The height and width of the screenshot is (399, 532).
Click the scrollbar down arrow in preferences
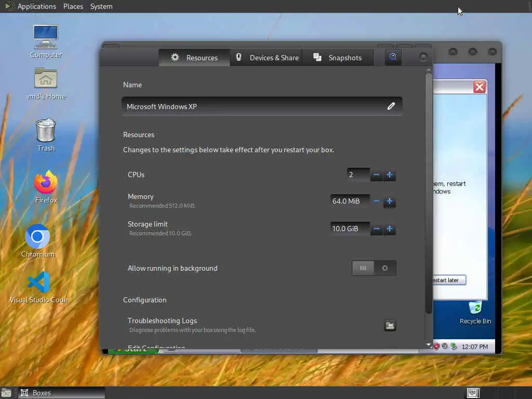coord(429,345)
